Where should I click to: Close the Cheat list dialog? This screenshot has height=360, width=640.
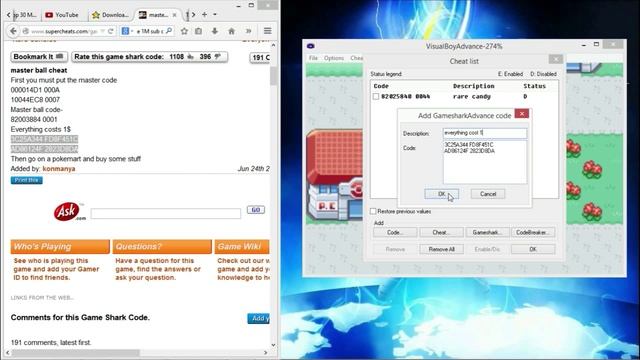pyautogui.click(x=556, y=60)
